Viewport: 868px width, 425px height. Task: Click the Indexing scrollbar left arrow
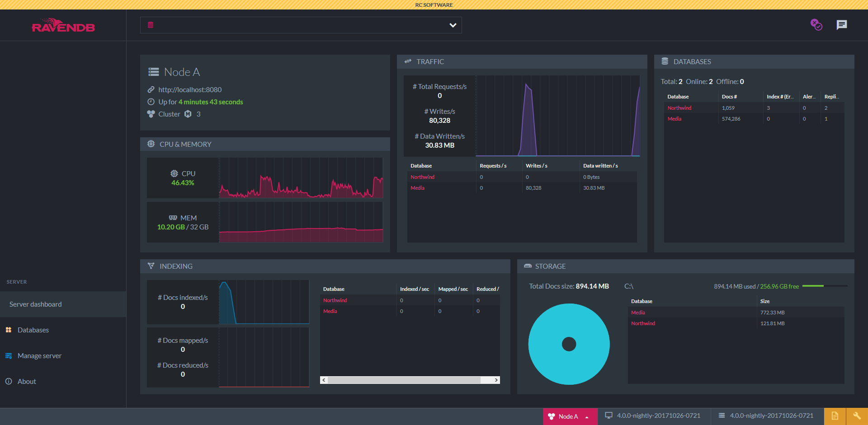coord(324,380)
